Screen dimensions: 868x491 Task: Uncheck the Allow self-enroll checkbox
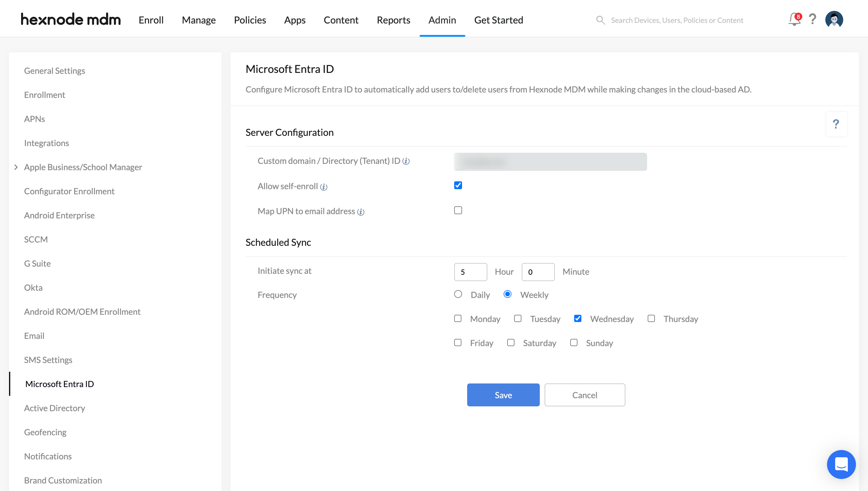point(458,186)
